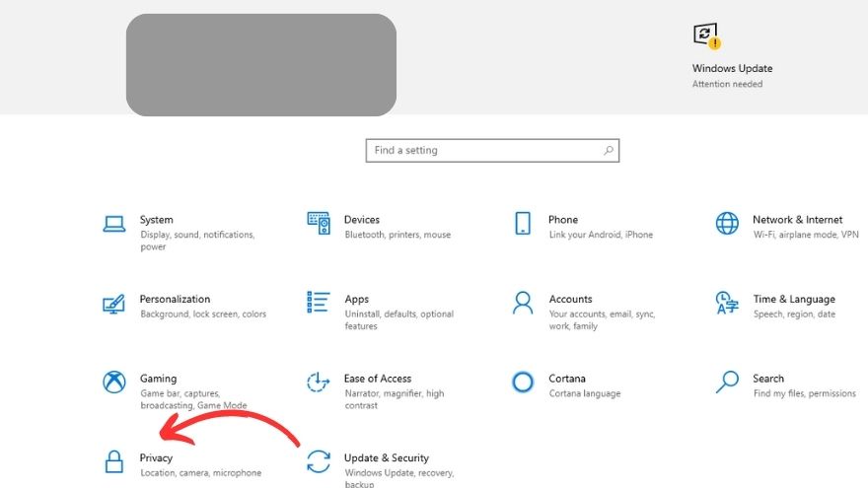Click the Windows Update status icon
Screen dimensions: 868x488
pos(705,35)
